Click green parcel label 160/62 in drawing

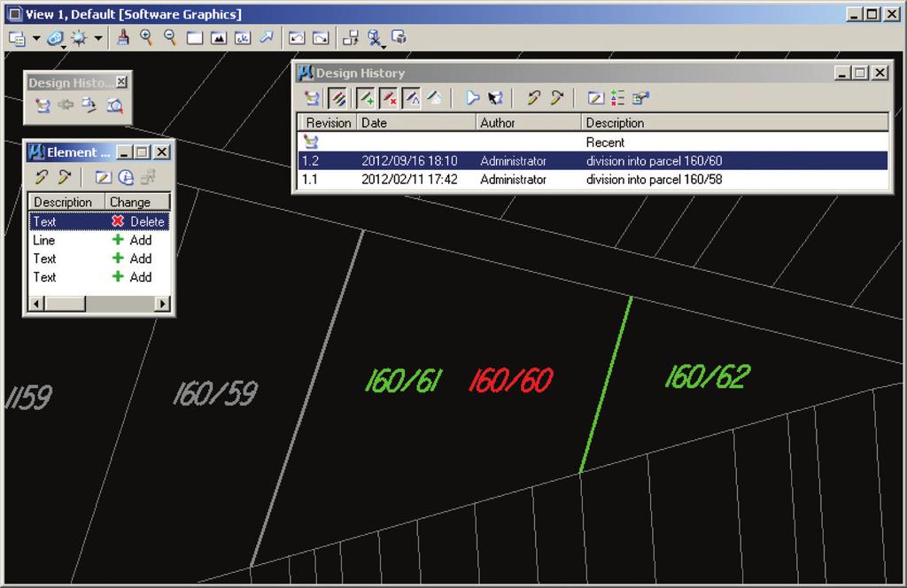tap(708, 376)
